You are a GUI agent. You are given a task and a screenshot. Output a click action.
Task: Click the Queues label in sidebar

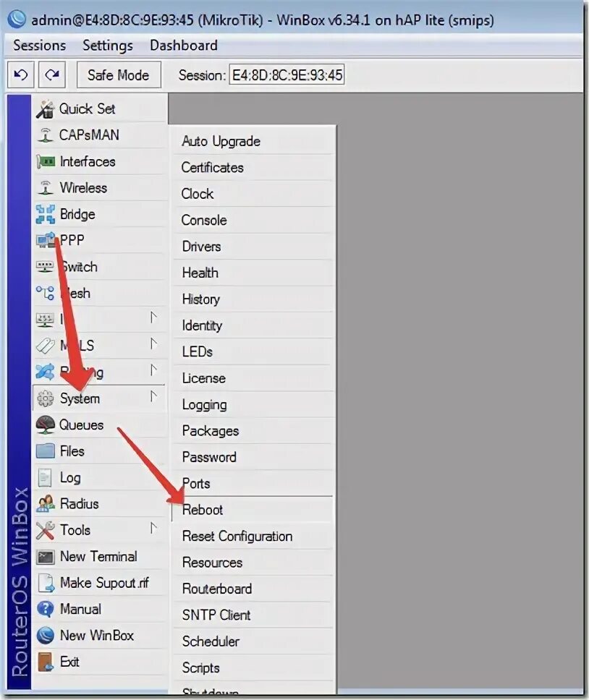click(81, 424)
